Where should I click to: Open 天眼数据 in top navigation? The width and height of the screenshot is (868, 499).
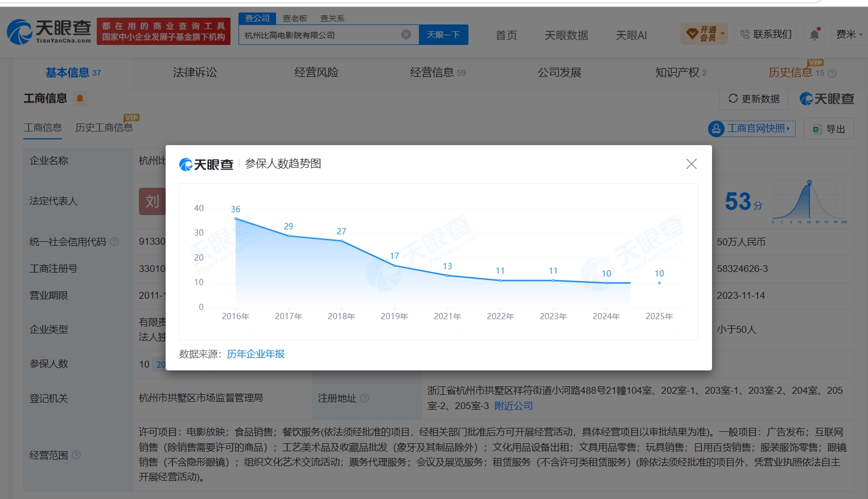click(566, 35)
